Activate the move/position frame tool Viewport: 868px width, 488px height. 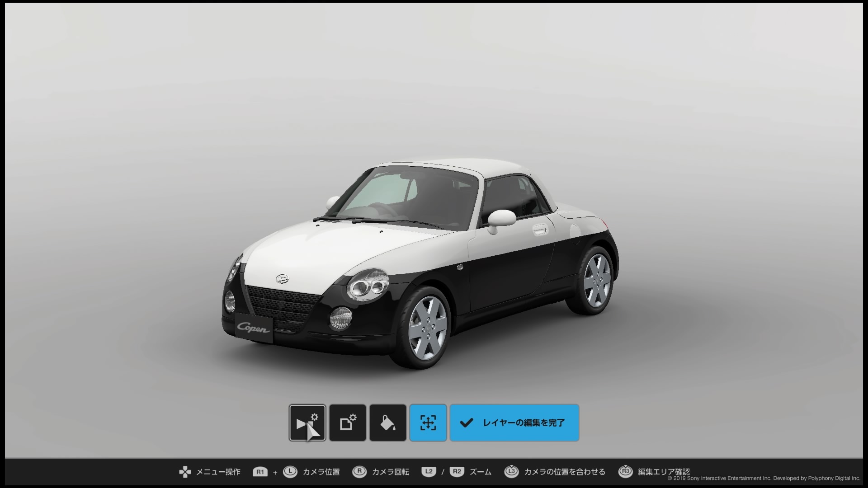(428, 423)
